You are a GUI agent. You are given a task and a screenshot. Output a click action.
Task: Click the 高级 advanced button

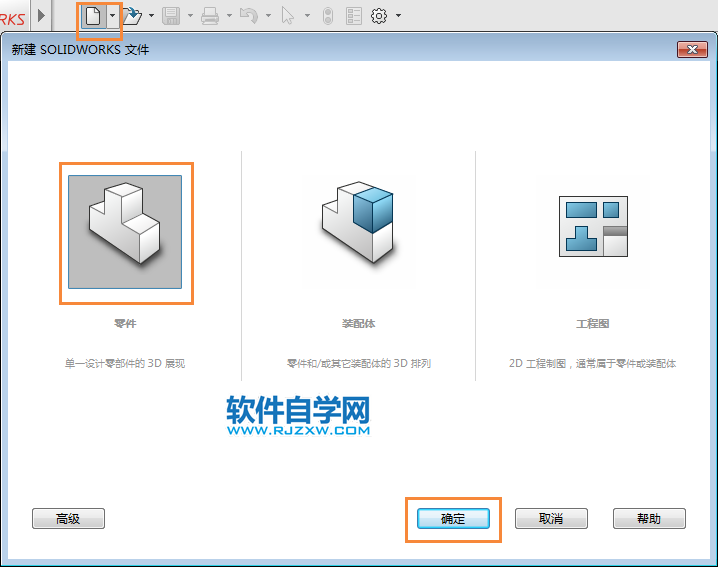click(68, 518)
